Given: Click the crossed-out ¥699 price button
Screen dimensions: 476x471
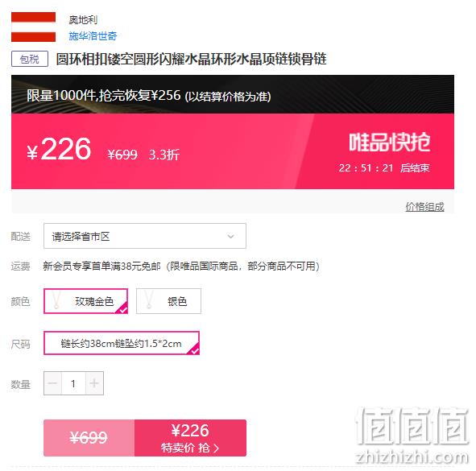Looking at the screenshot, I should [x=89, y=438].
